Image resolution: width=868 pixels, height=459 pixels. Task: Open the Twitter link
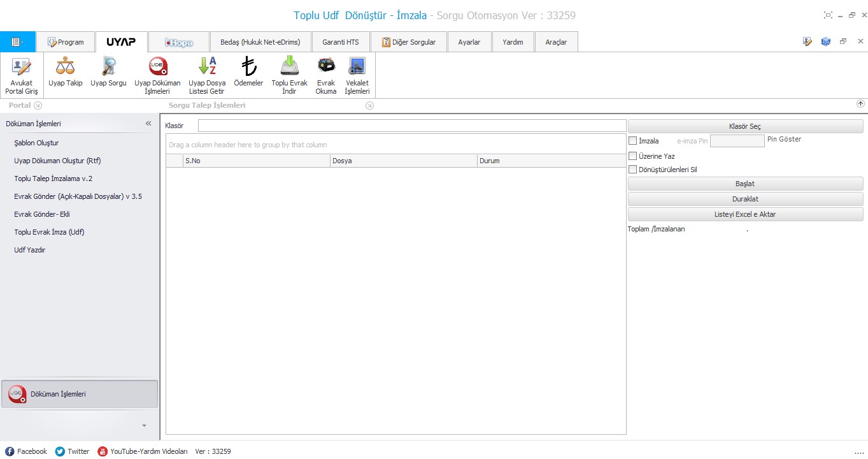coord(72,451)
